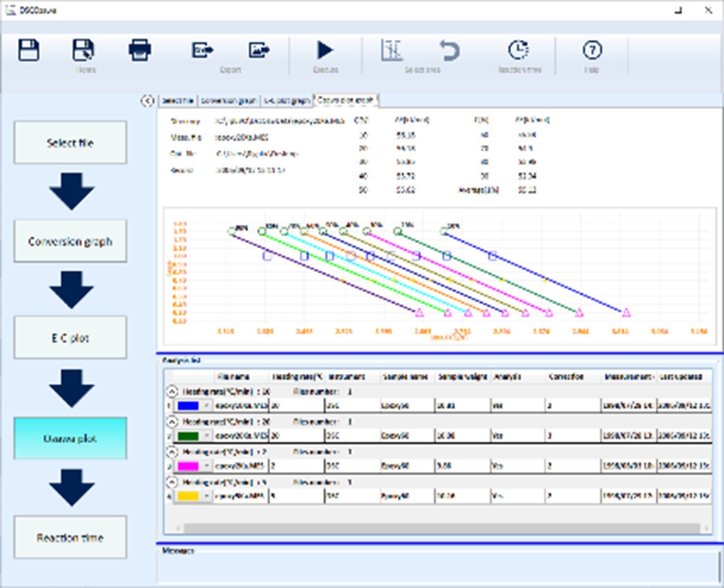
Task: Go to the Conversion graph step button
Action: 70,241
